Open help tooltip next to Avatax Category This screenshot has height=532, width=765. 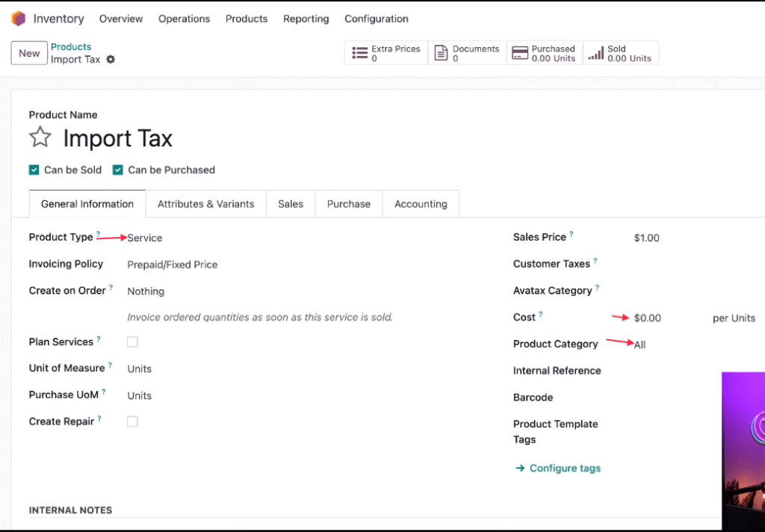coord(597,288)
